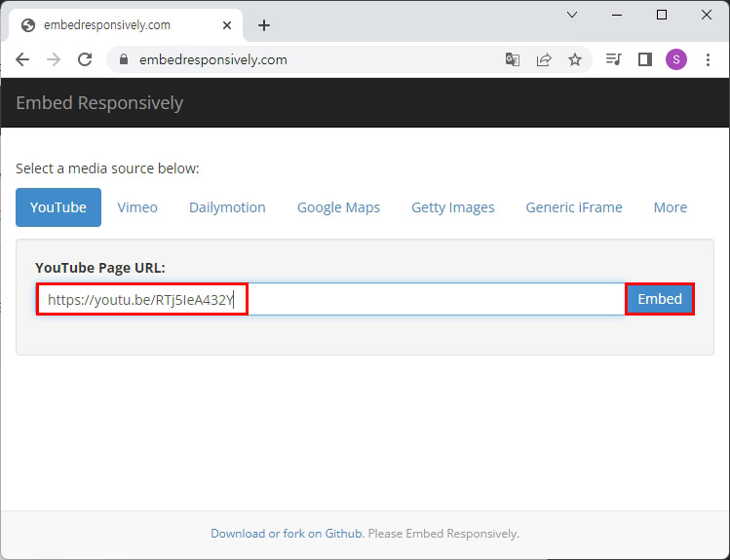Switch to the Generic iFrame tab
Screen dimensions: 730x560
[x=574, y=207]
